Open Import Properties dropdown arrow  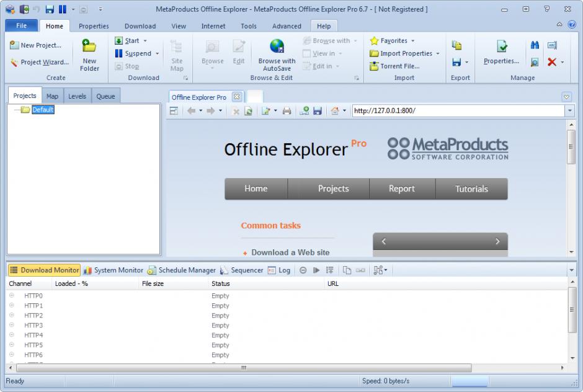tap(438, 53)
